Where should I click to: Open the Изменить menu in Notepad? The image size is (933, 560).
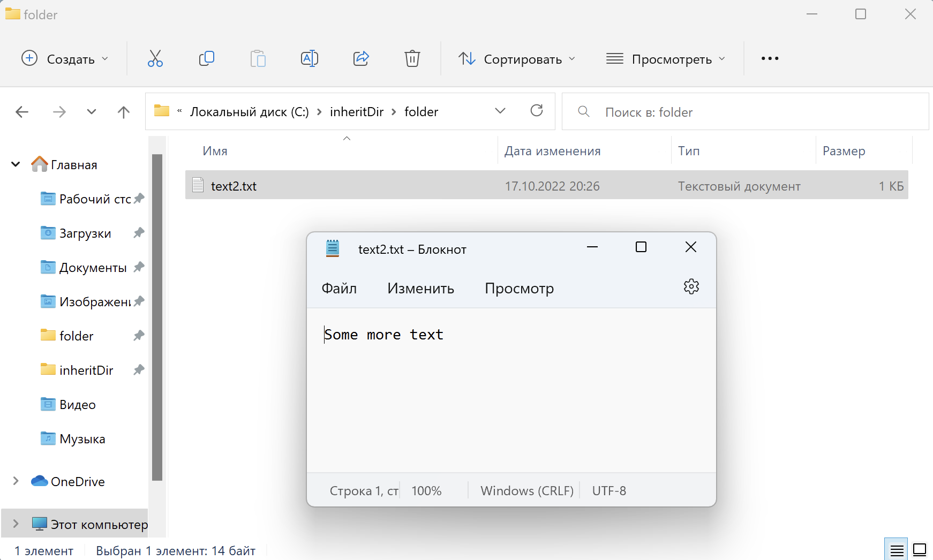coord(420,289)
